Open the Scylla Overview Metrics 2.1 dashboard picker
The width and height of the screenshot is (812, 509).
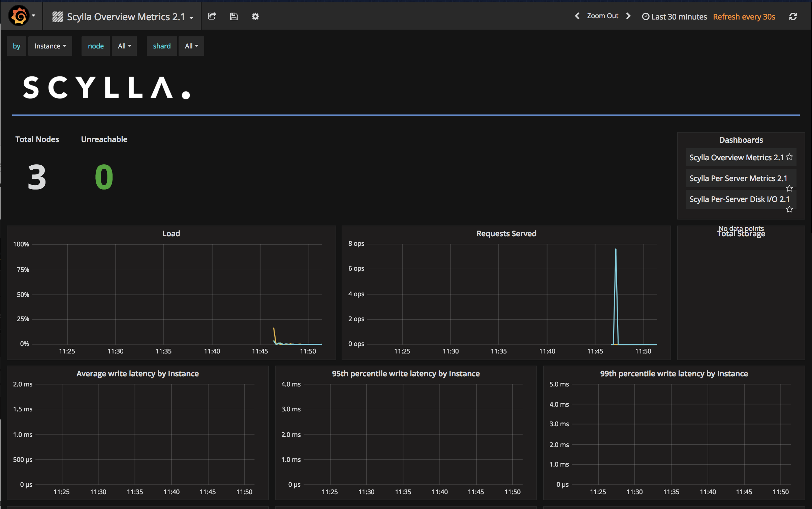[123, 16]
